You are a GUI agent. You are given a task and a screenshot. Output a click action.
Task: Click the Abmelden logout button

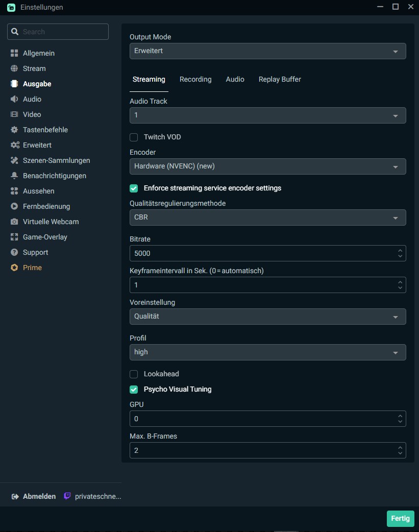point(34,496)
